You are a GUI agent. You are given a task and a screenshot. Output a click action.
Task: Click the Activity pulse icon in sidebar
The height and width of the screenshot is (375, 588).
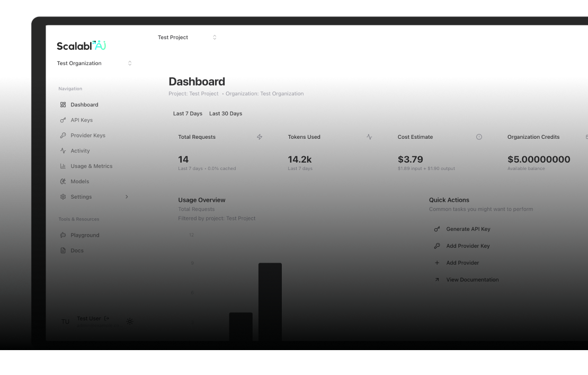pos(63,151)
